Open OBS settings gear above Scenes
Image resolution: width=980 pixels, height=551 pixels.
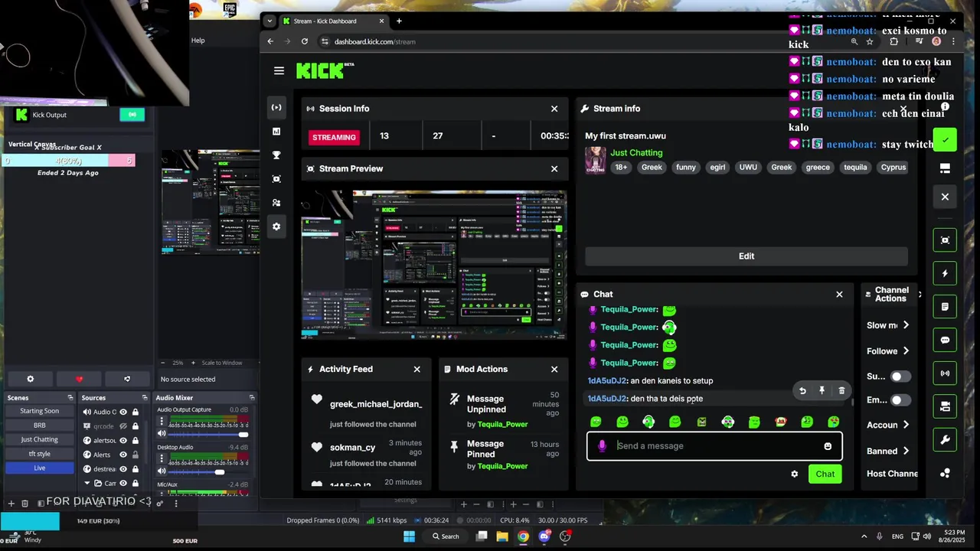pos(31,379)
